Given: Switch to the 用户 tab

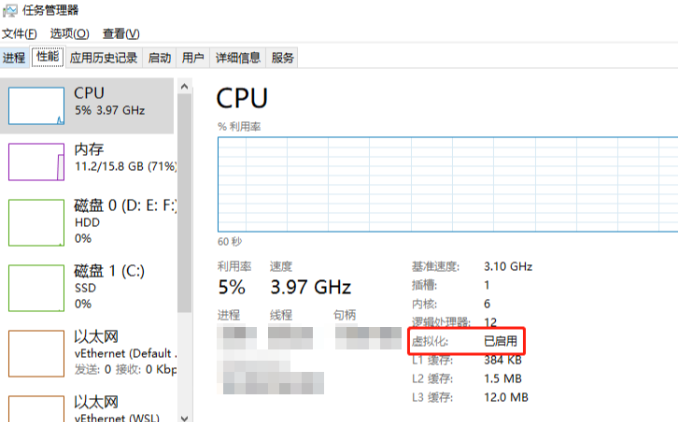Looking at the screenshot, I should 193,58.
